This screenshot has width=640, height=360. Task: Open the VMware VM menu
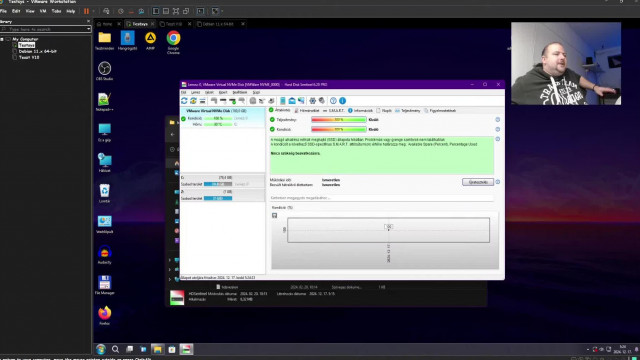click(x=43, y=11)
